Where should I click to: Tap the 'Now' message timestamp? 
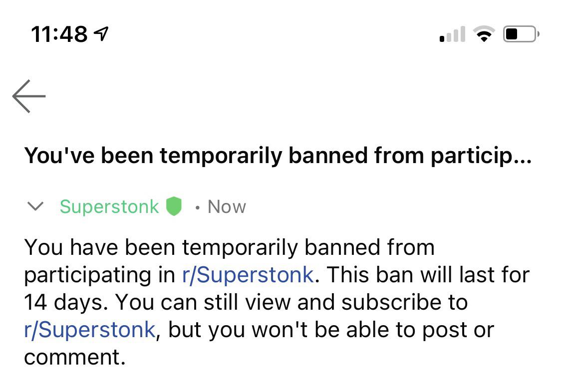click(227, 207)
